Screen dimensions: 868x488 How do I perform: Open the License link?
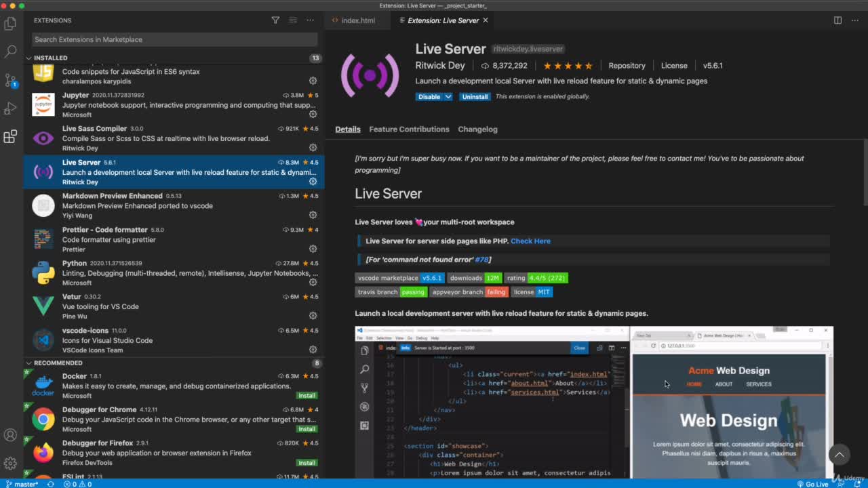coord(674,66)
